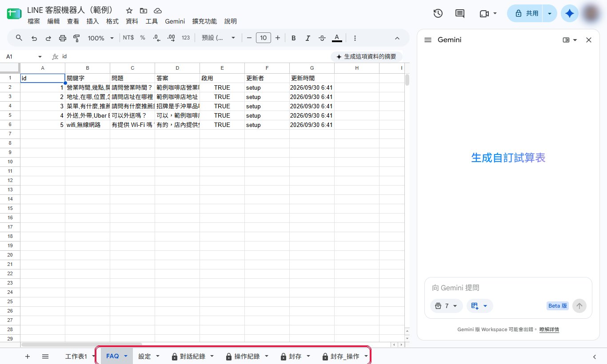This screenshot has width=607, height=364.
Task: Open the 檔案 menu
Action: click(34, 21)
